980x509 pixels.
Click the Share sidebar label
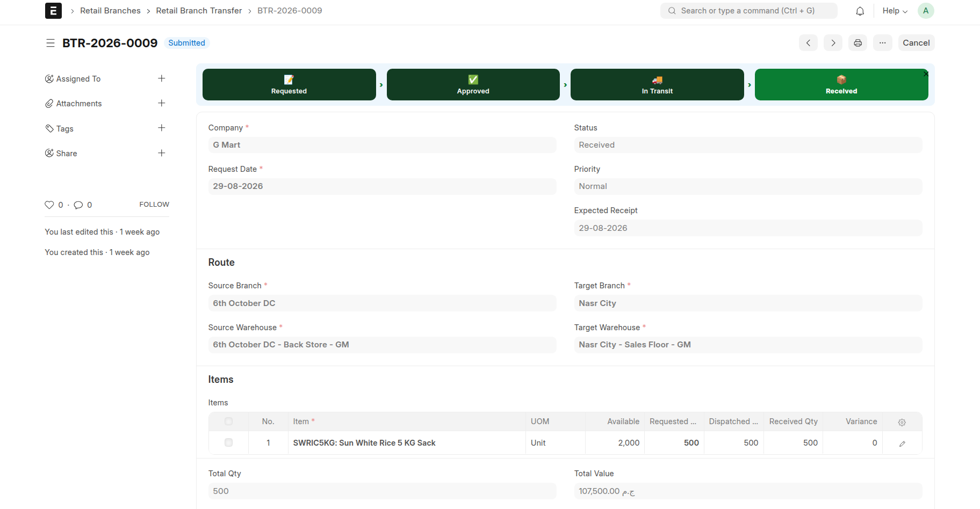pos(67,154)
